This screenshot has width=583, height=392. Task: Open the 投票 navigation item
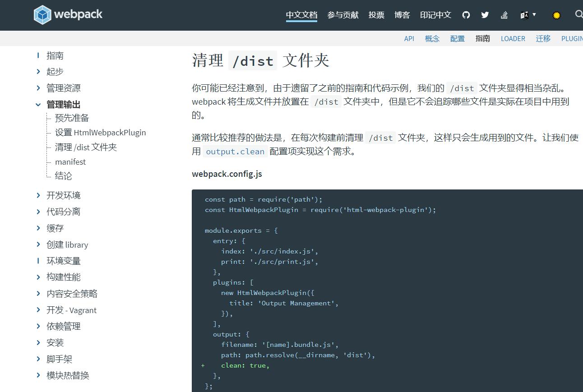pyautogui.click(x=376, y=15)
